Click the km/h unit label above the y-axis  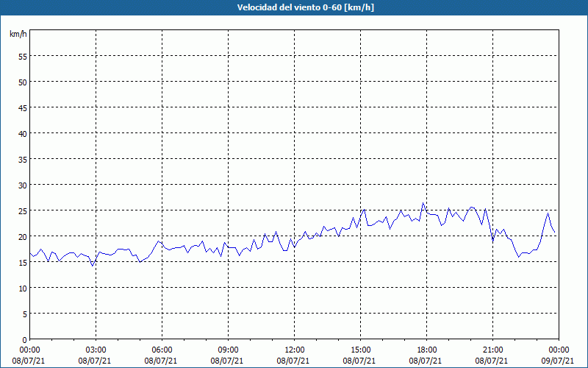click(x=18, y=35)
